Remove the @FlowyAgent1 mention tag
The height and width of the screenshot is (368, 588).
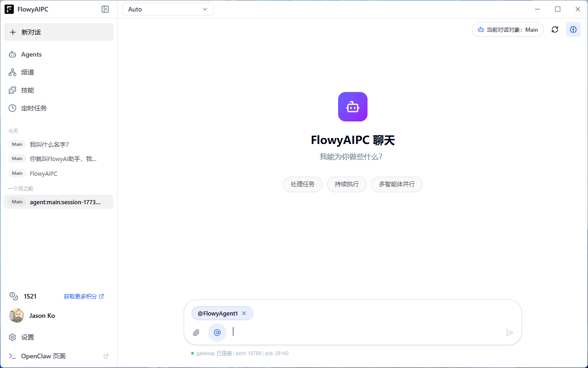tap(244, 313)
